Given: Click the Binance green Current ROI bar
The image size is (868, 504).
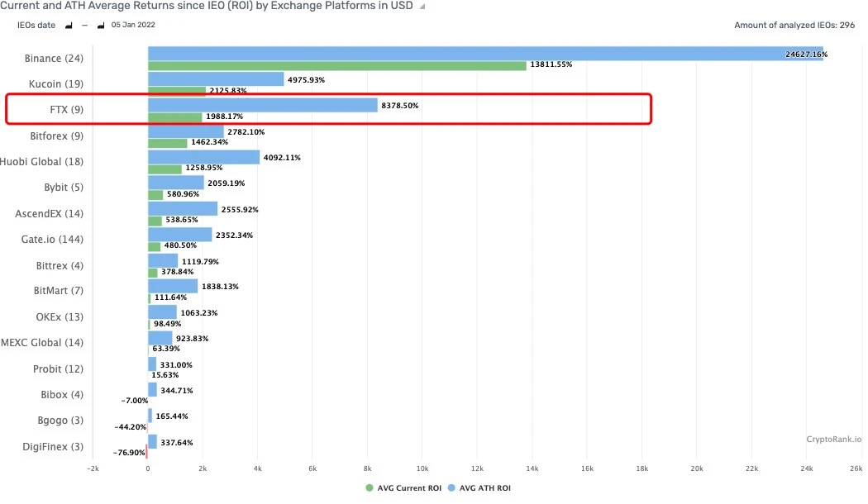Looking at the screenshot, I should [336, 65].
